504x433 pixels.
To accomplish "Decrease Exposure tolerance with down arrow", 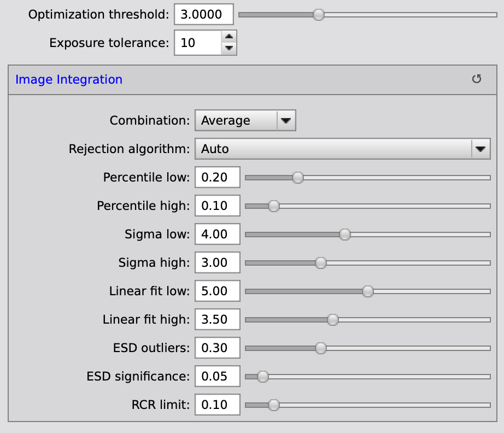I will pos(230,48).
